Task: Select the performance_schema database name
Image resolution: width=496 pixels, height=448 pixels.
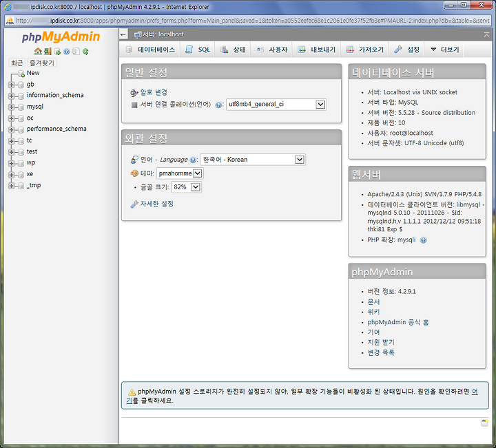Action: tap(56, 129)
